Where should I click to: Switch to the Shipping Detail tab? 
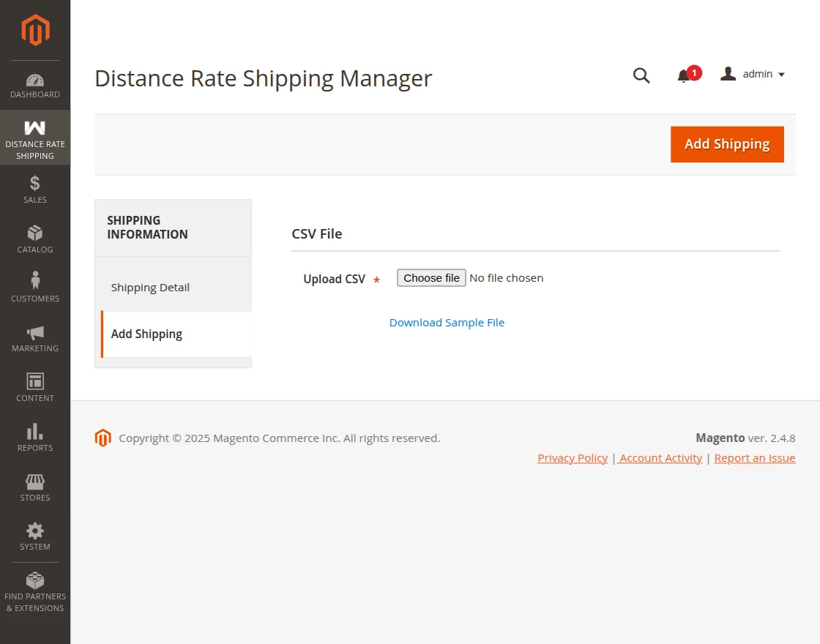pyautogui.click(x=150, y=287)
